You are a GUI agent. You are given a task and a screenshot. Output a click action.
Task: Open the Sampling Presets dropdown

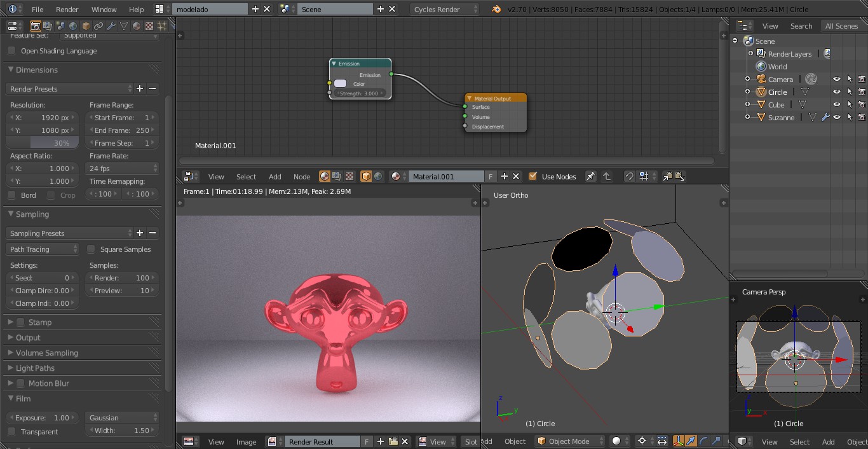point(70,233)
